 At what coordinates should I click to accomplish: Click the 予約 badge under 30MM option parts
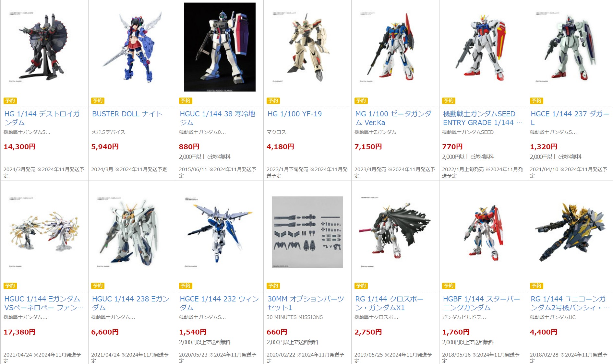273,286
